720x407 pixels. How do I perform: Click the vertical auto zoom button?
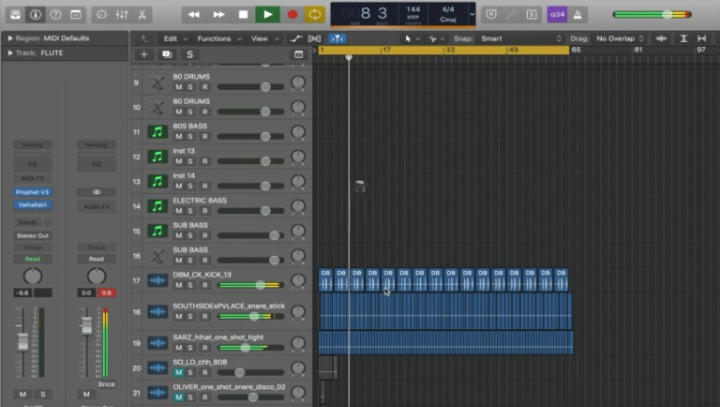coord(683,39)
